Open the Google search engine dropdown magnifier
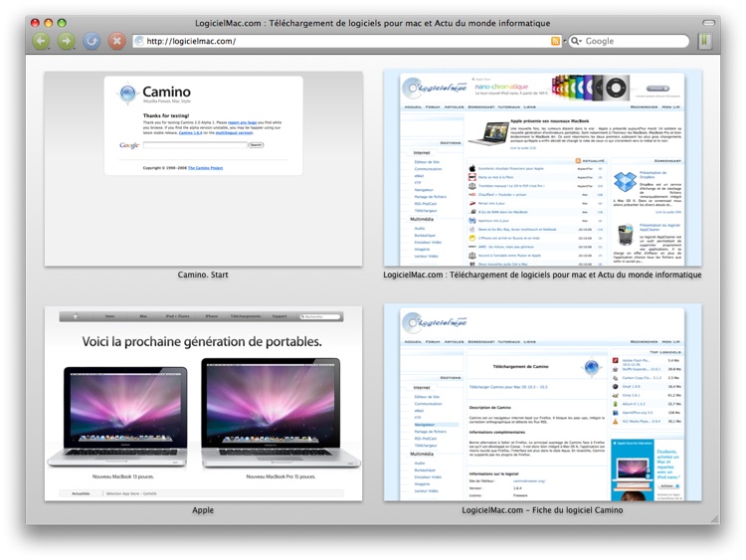 click(576, 41)
